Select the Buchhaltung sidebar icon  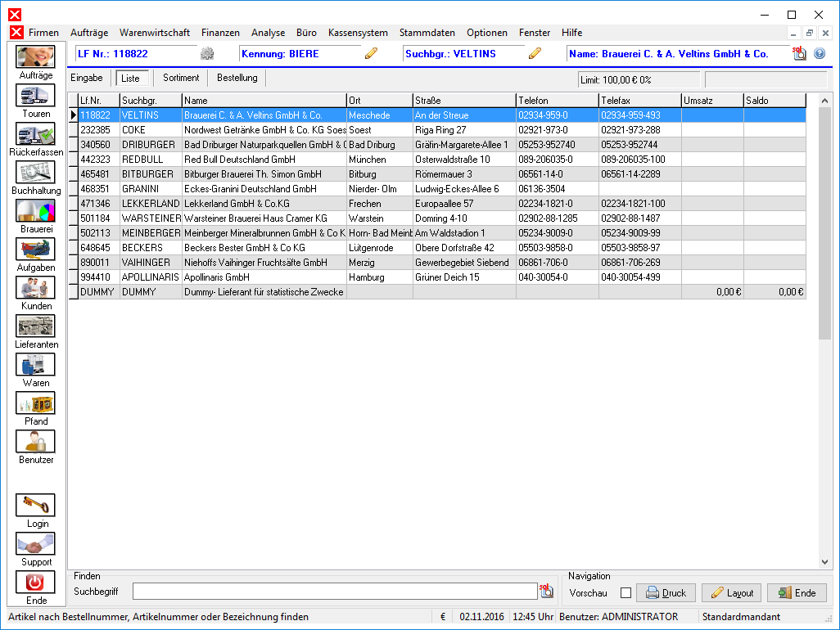[x=35, y=173]
